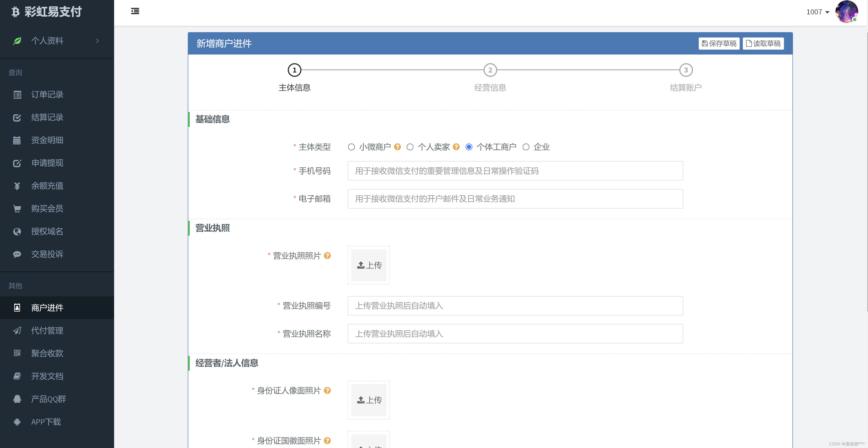The height and width of the screenshot is (448, 868).
Task: Select the 小微商户 radio button
Action: click(351, 147)
